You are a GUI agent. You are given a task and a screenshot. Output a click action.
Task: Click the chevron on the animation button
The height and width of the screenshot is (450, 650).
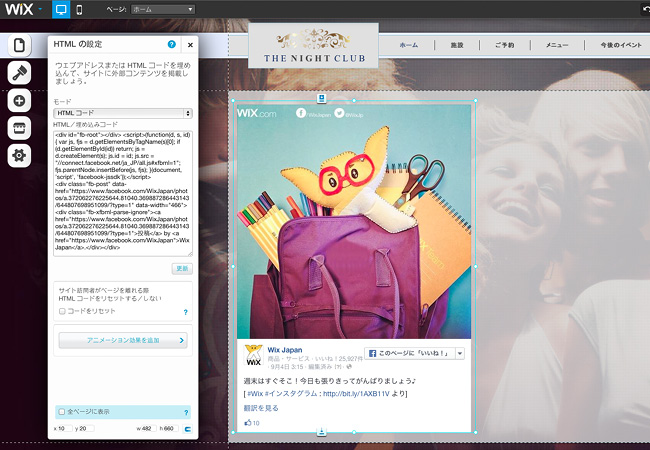pos(182,340)
